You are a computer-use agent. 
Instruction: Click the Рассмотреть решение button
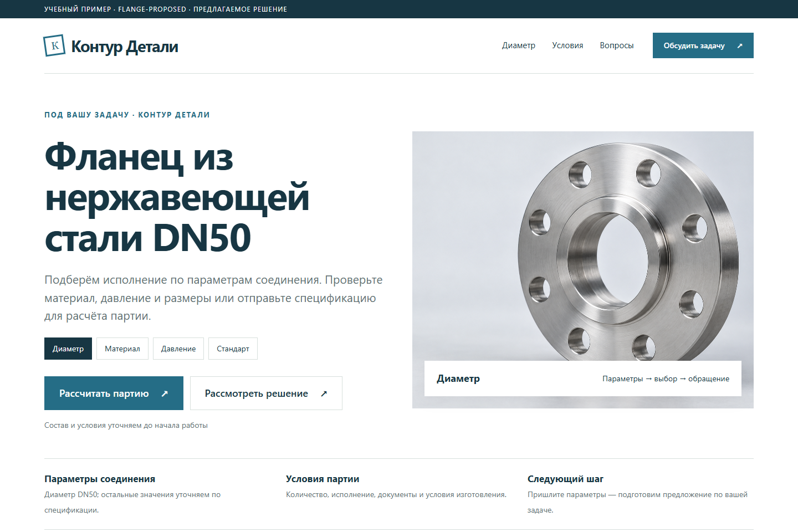[266, 393]
